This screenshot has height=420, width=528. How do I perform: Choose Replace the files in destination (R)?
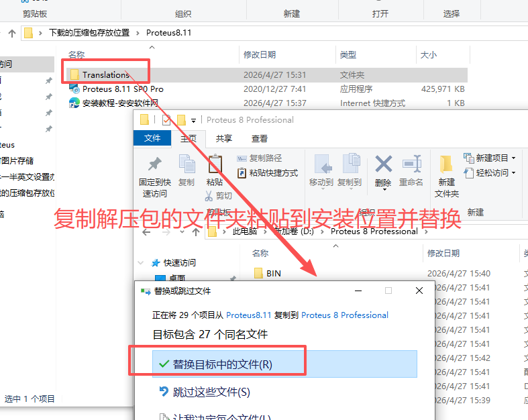(x=284, y=364)
